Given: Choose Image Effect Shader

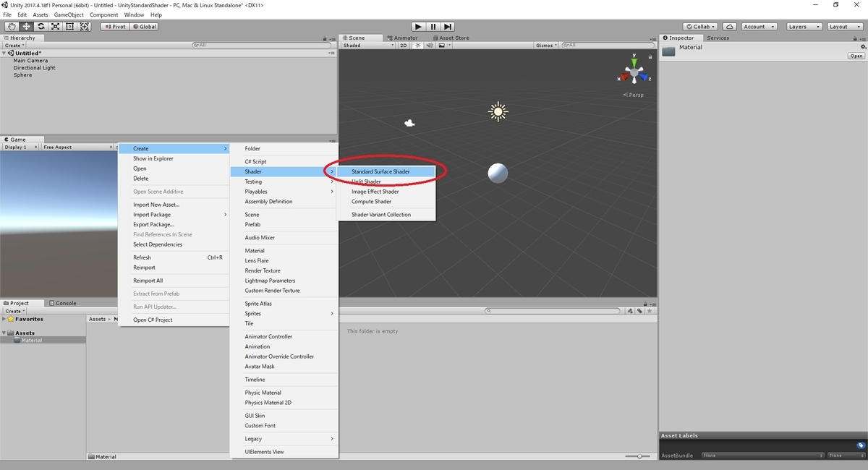Looking at the screenshot, I should click(386, 192).
